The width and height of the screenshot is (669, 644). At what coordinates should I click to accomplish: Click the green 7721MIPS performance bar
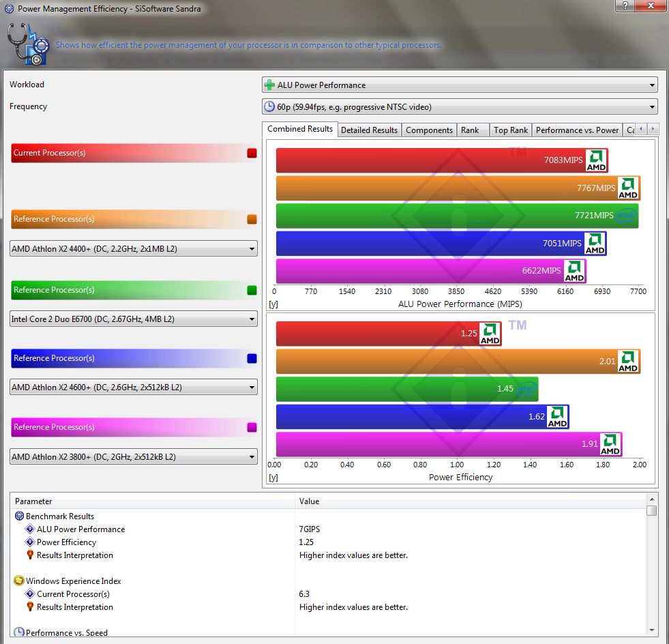(458, 216)
